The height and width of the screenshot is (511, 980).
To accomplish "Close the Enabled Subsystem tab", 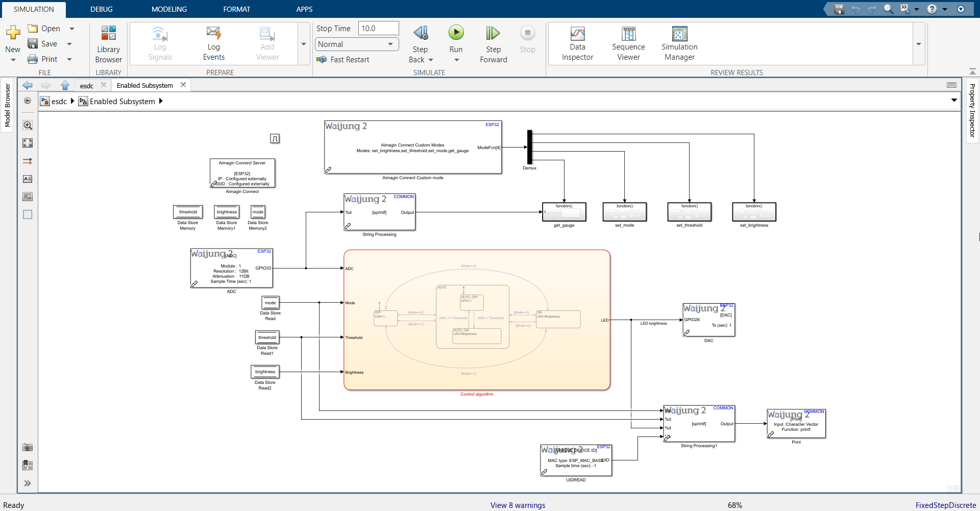I will (183, 85).
